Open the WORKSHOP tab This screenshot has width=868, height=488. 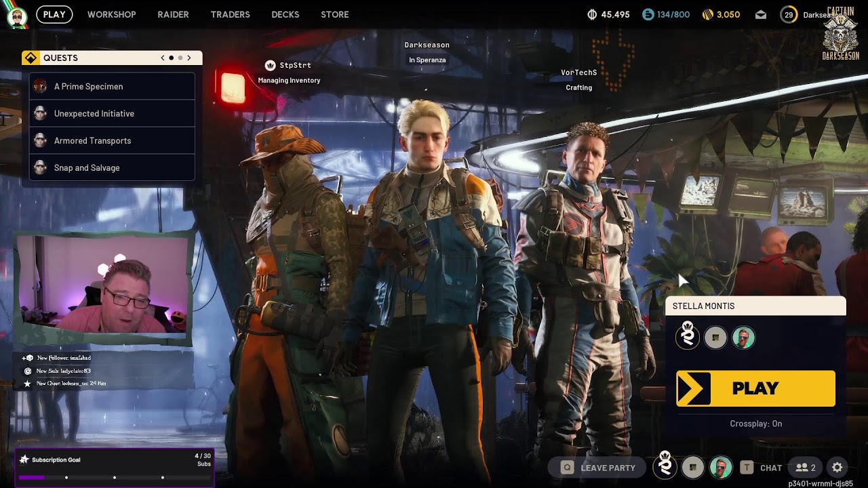(112, 14)
